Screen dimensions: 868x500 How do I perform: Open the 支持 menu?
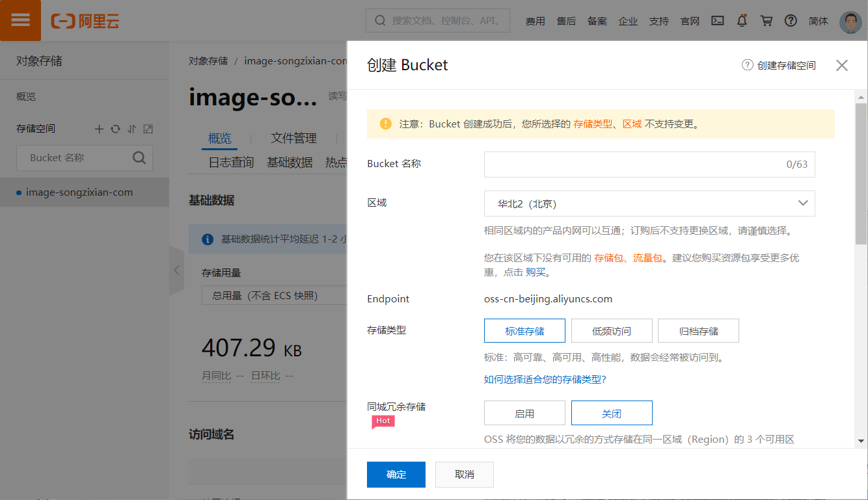click(659, 21)
